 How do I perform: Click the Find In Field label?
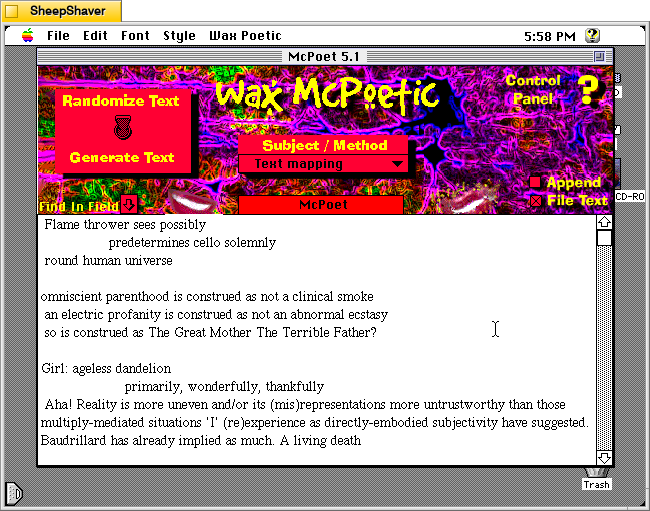coord(79,206)
